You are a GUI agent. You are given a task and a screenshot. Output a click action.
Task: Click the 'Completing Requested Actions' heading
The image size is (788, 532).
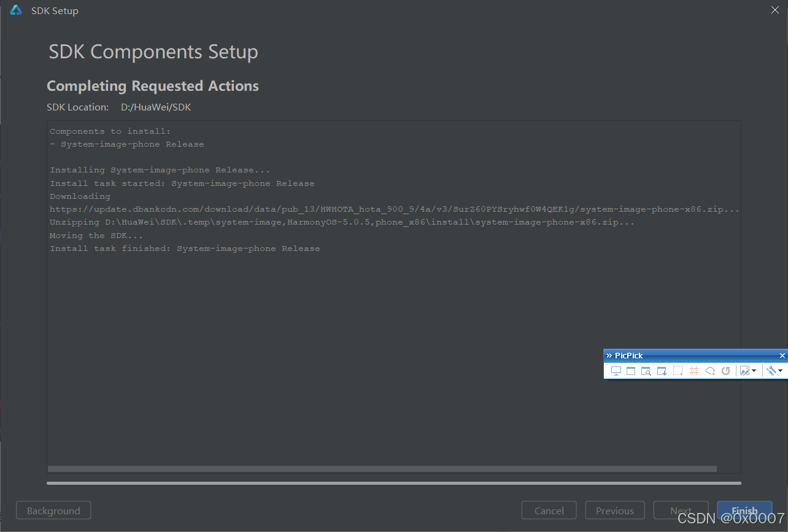[153, 86]
